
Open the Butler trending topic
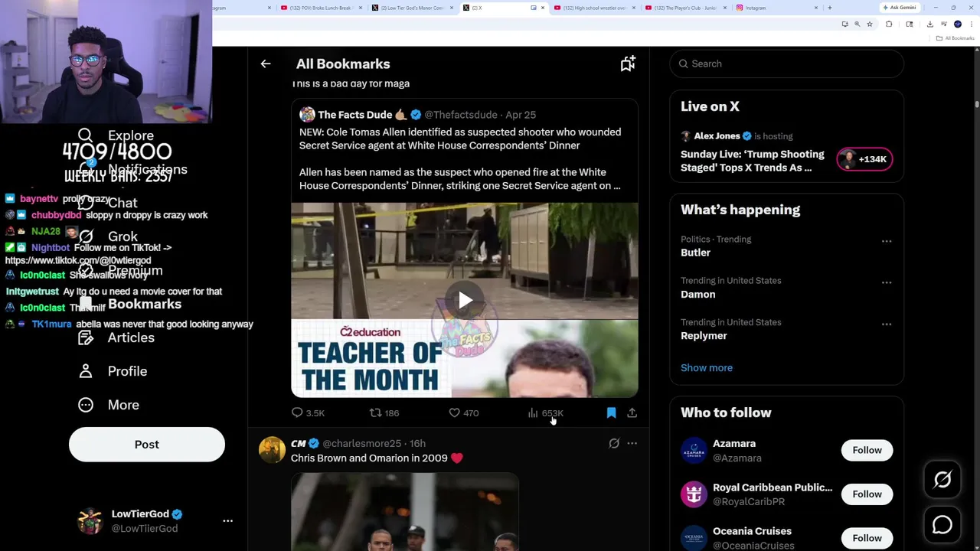695,253
